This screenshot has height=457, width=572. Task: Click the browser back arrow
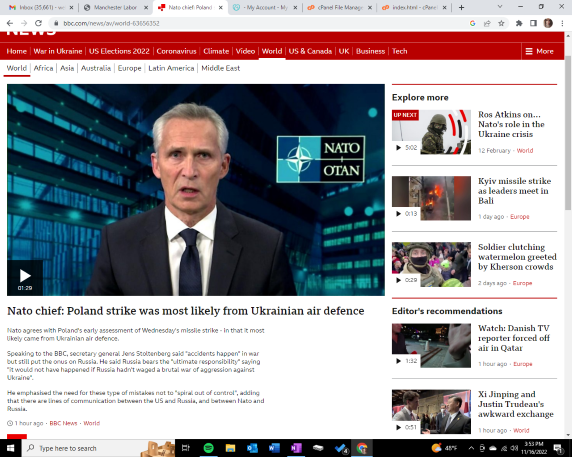pyautogui.click(x=10, y=23)
